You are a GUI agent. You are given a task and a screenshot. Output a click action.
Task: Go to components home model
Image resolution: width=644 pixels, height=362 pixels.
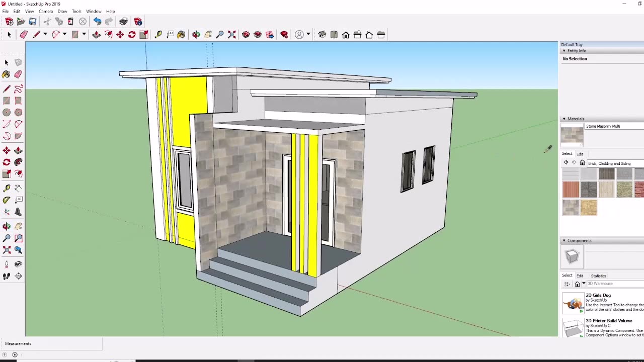click(x=578, y=284)
